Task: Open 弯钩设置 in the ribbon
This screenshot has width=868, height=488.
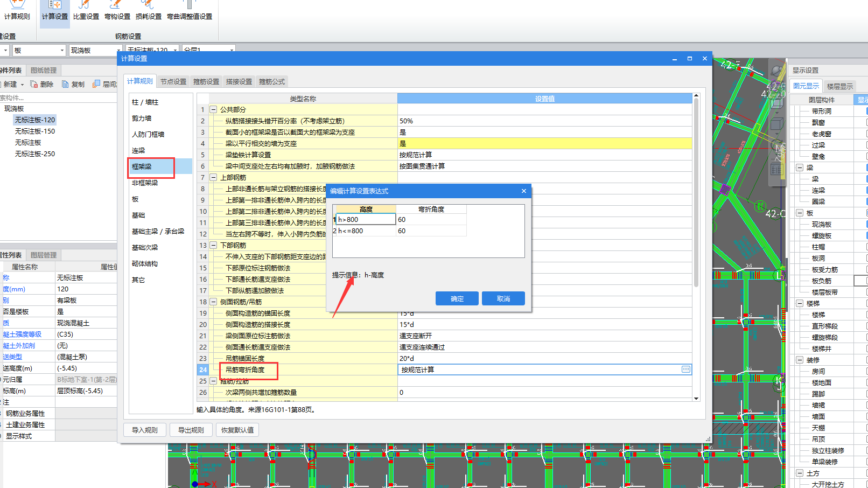Action: click(x=117, y=11)
